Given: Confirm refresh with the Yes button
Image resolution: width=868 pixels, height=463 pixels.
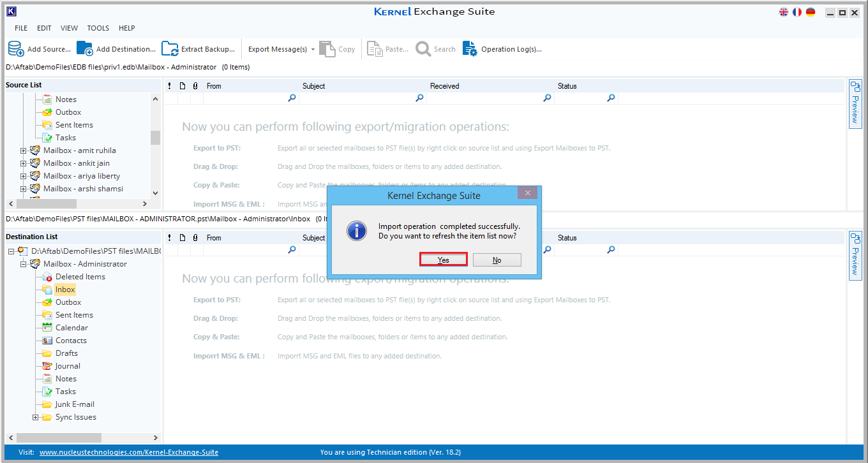Looking at the screenshot, I should (x=444, y=260).
